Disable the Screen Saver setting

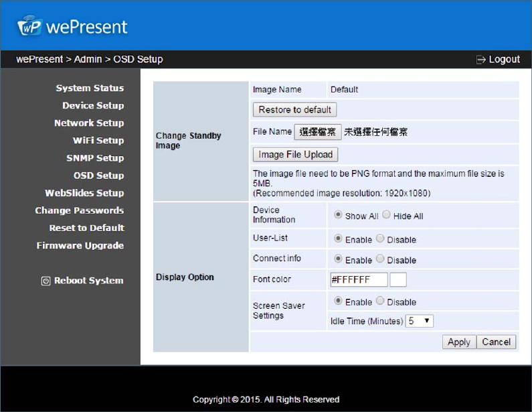coord(380,301)
